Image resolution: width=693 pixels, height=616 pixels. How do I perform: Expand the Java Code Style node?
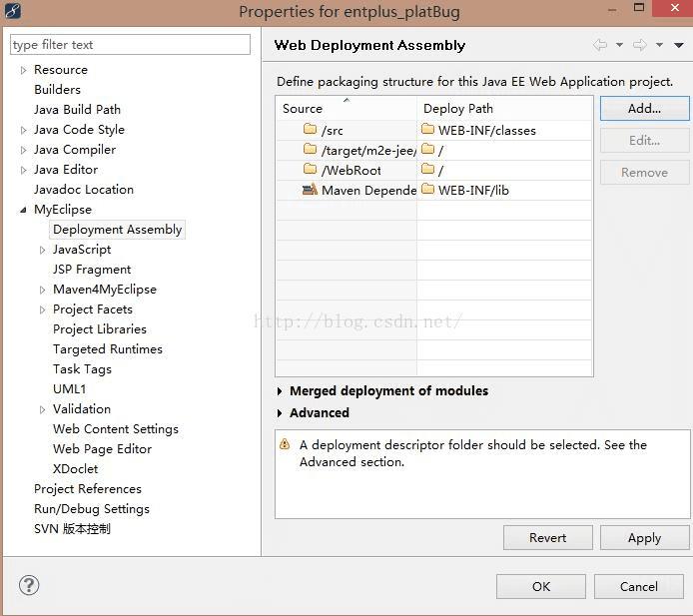[24, 130]
